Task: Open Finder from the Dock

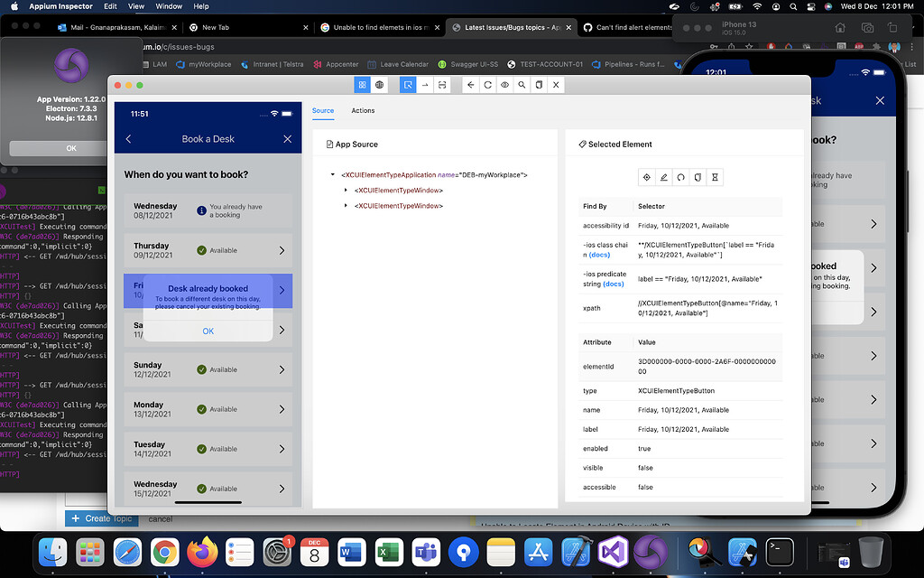Action: tap(52, 552)
